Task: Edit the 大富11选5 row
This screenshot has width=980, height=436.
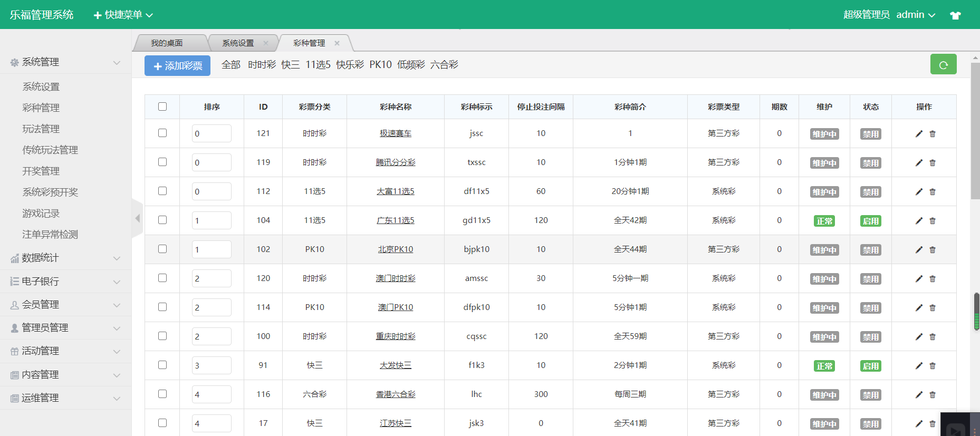Action: pyautogui.click(x=919, y=192)
